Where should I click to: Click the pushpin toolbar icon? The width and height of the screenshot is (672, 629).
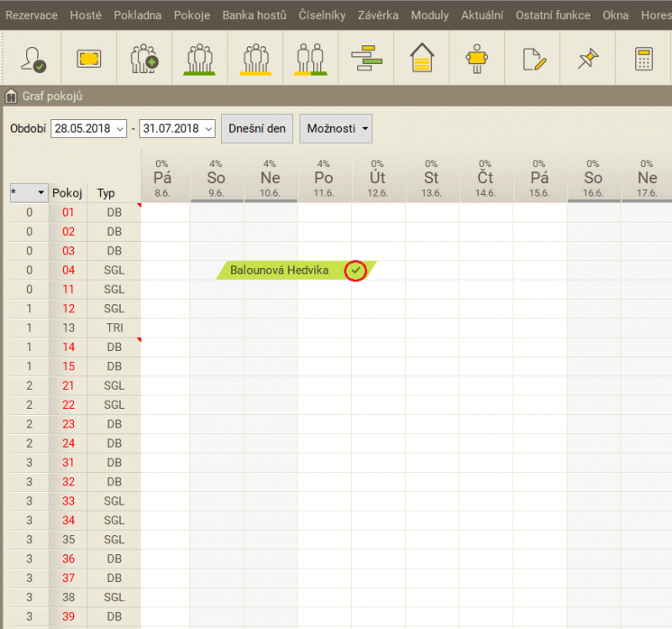pyautogui.click(x=589, y=59)
